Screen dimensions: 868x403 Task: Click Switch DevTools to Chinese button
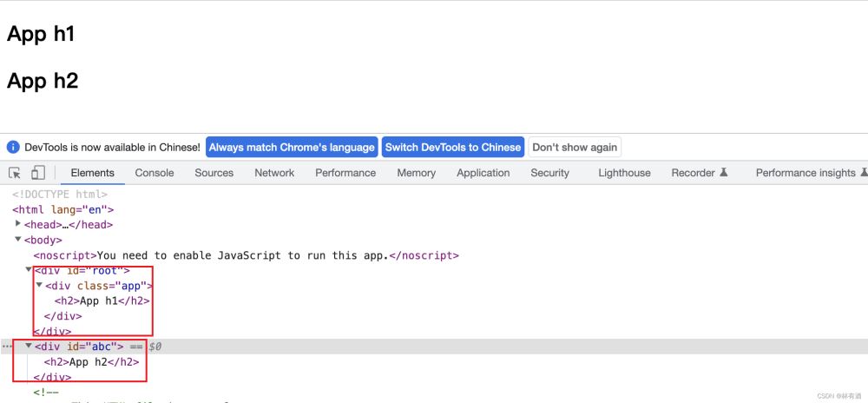click(x=453, y=148)
